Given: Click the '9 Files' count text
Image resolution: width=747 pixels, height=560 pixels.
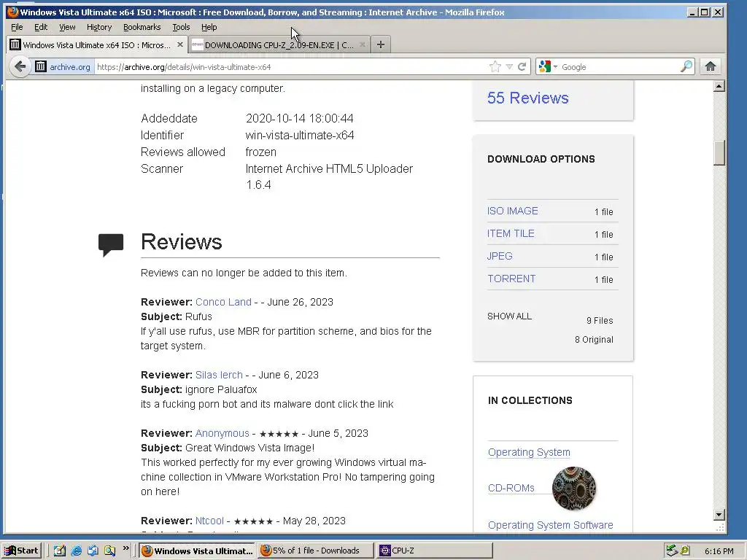Looking at the screenshot, I should 600,321.
